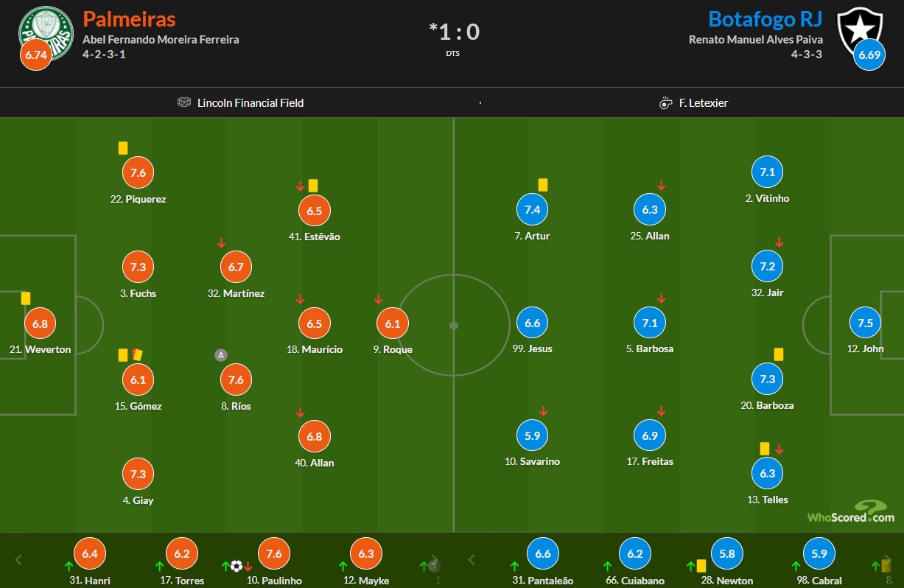904x588 pixels.
Task: Open the Palmeiras team name link
Action: 129,18
